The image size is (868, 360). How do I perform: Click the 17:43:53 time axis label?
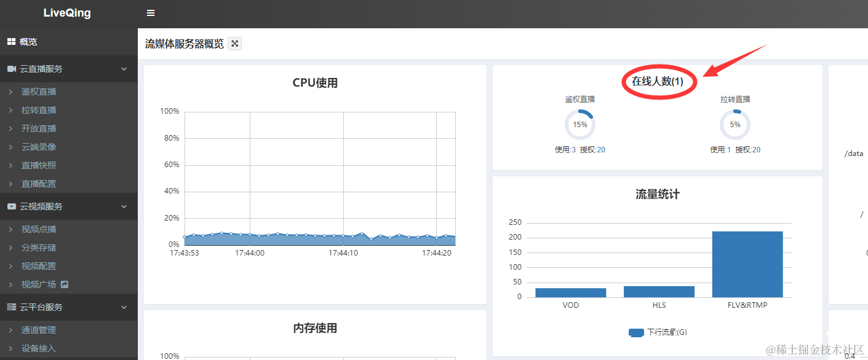click(185, 252)
